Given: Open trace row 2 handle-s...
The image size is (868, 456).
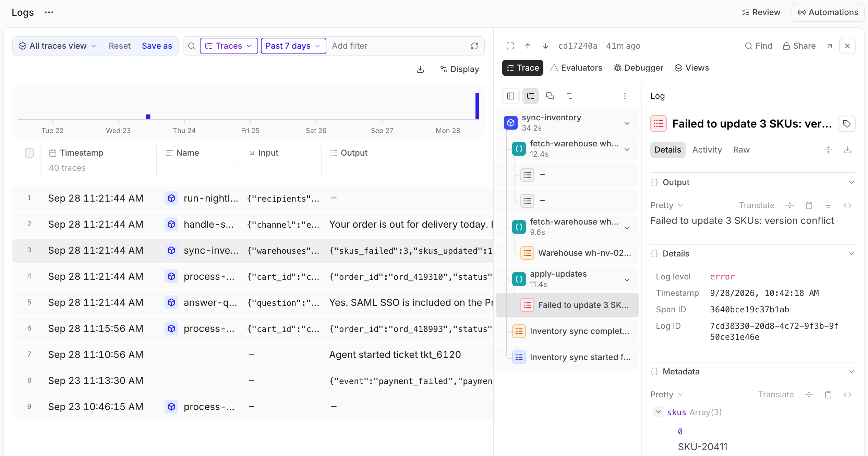Looking at the screenshot, I should [253, 224].
